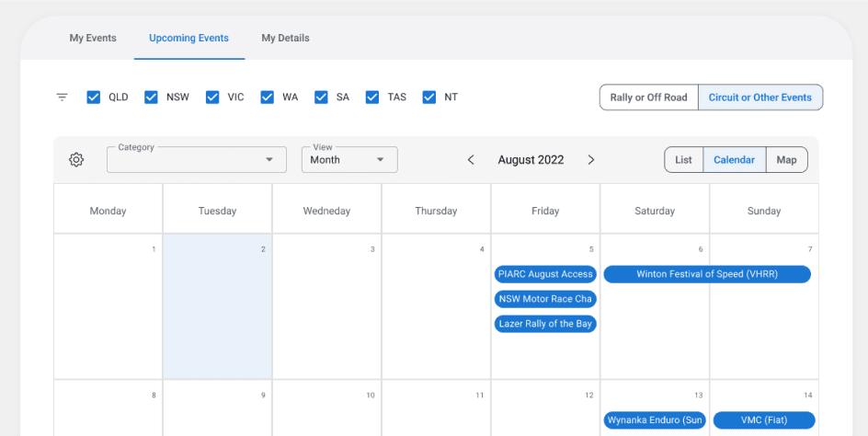Toggle the NSW checkbox
Image resolution: width=868 pixels, height=436 pixels.
(x=152, y=98)
